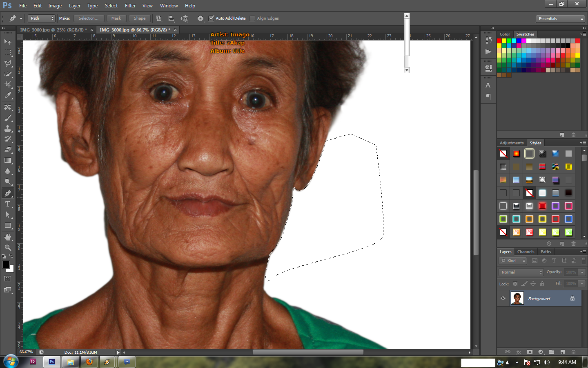Image resolution: width=588 pixels, height=368 pixels.
Task: Click the Selection... button
Action: [x=89, y=18]
